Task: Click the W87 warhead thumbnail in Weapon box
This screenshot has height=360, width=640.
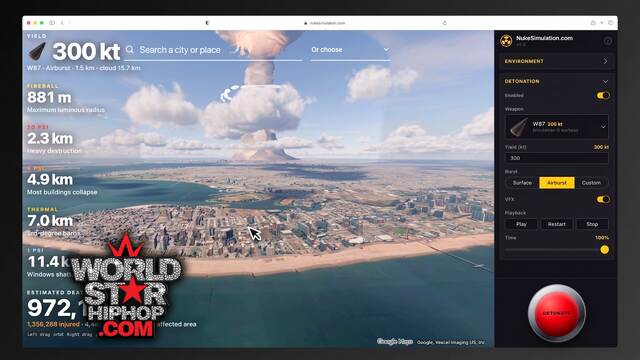Action: pos(518,127)
